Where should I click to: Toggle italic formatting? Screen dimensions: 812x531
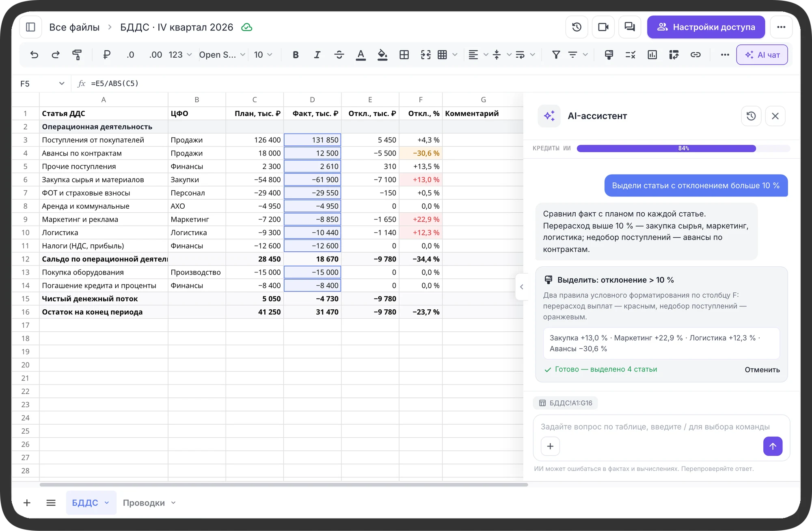pos(317,55)
